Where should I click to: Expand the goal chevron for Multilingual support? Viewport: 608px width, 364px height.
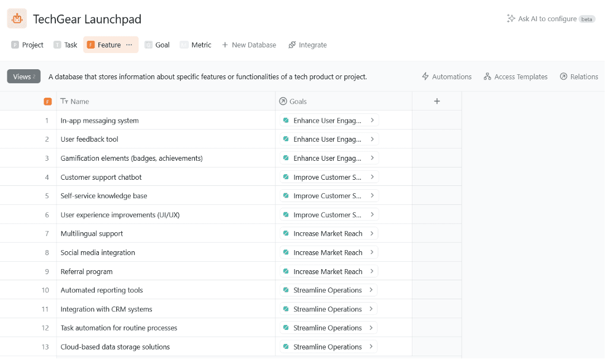click(x=372, y=233)
